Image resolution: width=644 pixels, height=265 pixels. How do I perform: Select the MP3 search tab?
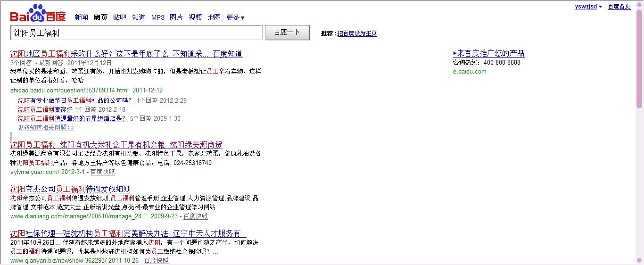tap(157, 18)
